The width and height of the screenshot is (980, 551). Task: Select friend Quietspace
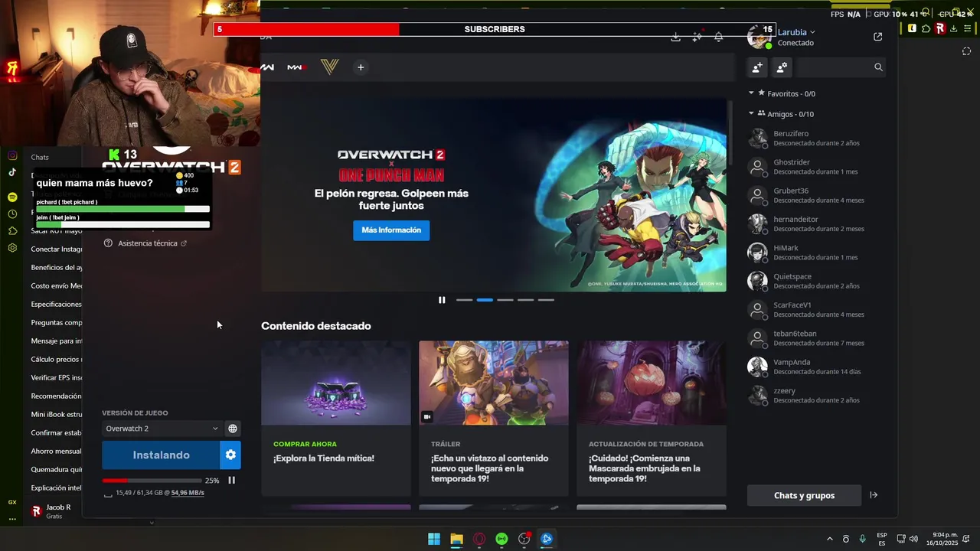[816, 281]
